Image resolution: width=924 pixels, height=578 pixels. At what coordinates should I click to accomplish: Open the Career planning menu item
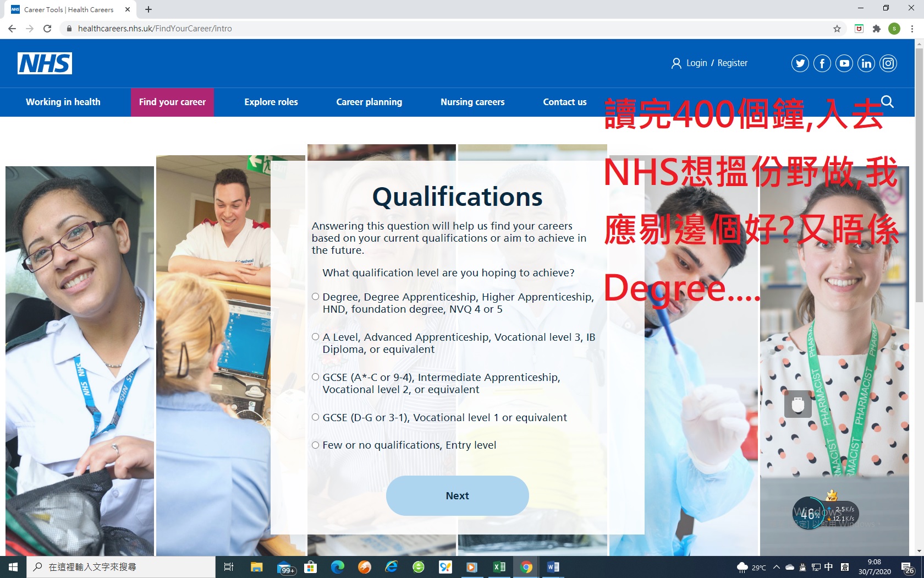click(x=369, y=102)
